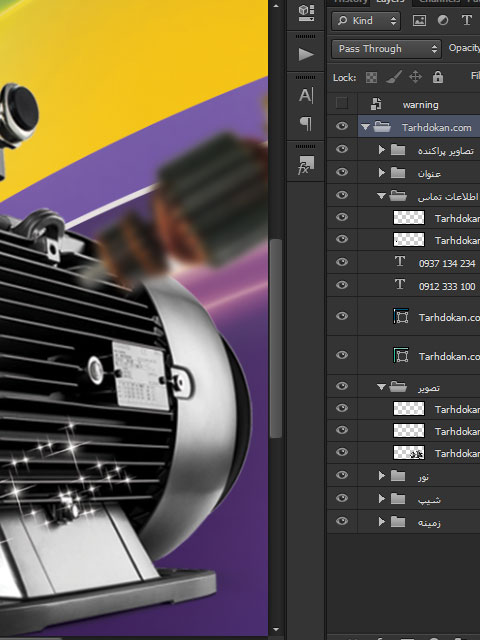Hide the Tarhdokan.com group visibility

(x=342, y=126)
